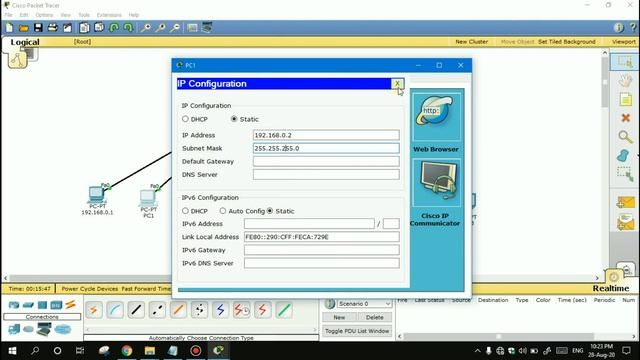Open File Explorer from the taskbar
Image resolution: width=640 pixels, height=360 pixels.
click(150, 351)
